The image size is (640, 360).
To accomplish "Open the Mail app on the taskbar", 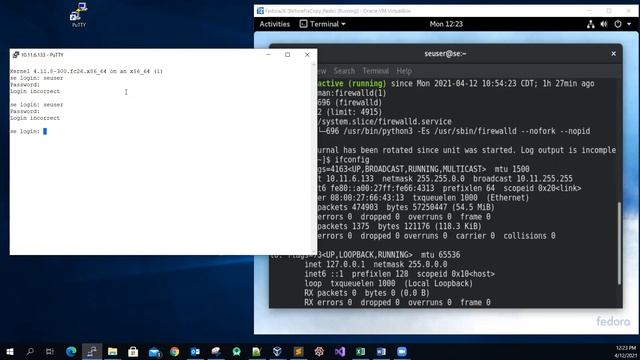I will point(154,351).
